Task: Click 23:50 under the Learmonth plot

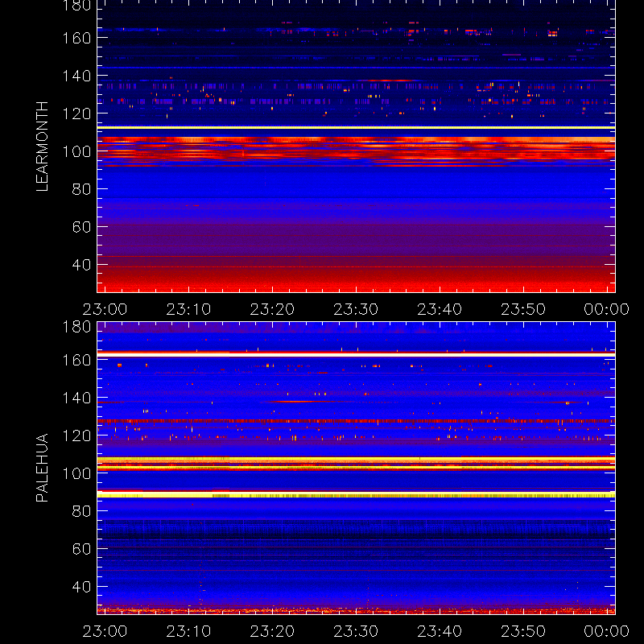Action: pyautogui.click(x=523, y=309)
